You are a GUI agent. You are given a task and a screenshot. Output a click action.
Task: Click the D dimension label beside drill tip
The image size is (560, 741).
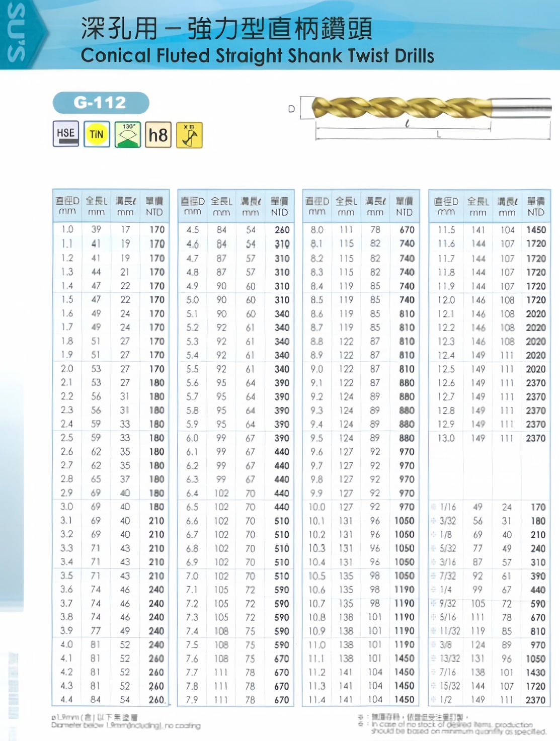click(291, 109)
